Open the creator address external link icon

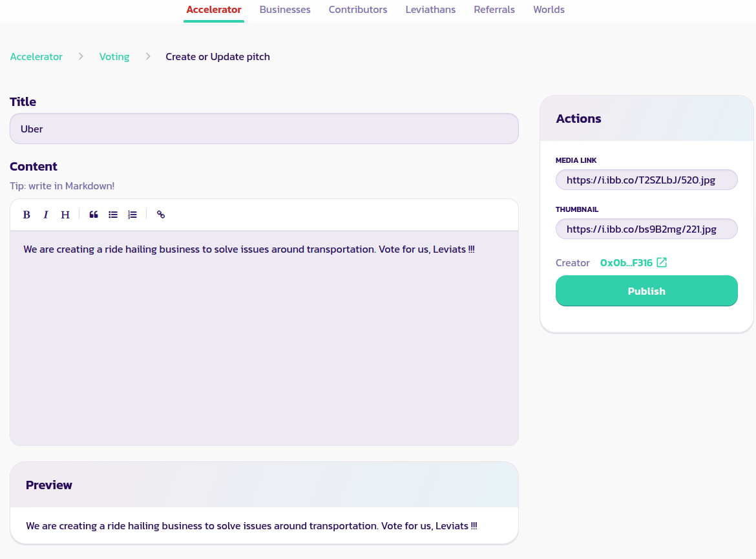tap(662, 262)
